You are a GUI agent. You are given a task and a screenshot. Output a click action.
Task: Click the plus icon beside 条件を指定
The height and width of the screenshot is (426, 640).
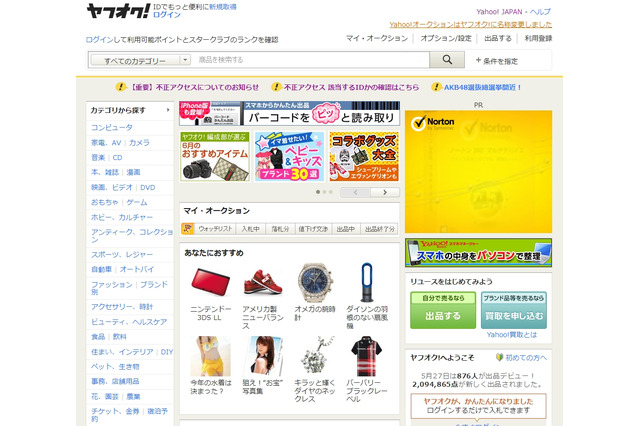click(478, 61)
